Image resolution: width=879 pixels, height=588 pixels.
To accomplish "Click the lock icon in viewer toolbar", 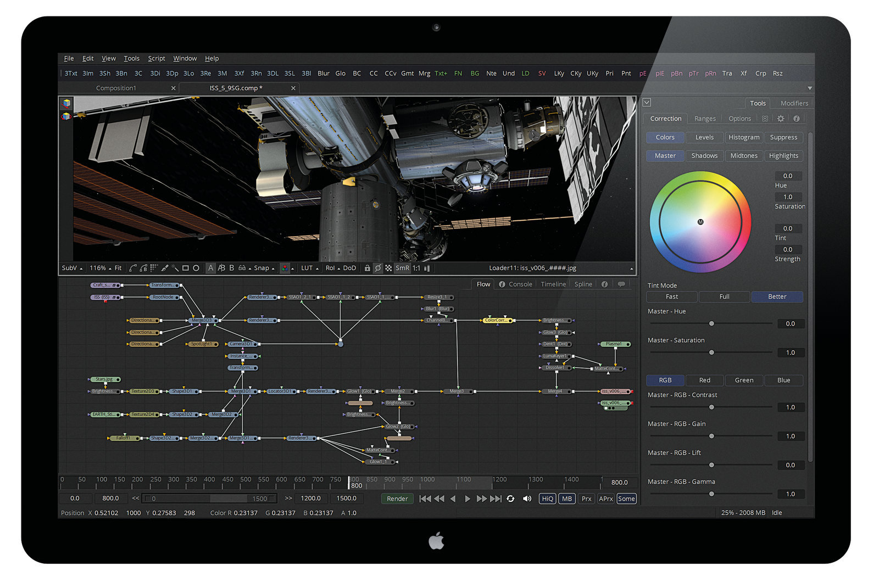I will (367, 268).
